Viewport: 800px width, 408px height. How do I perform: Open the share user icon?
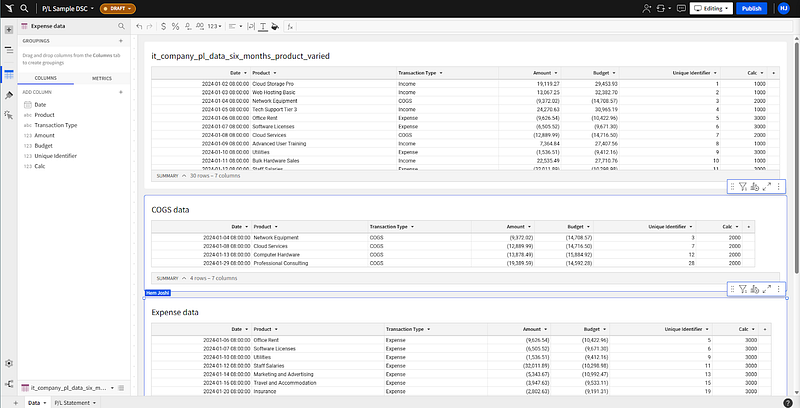[647, 8]
